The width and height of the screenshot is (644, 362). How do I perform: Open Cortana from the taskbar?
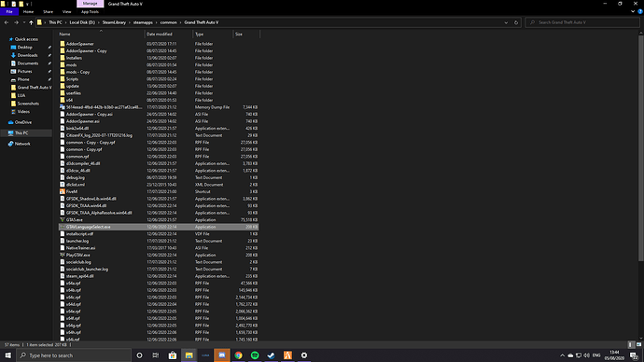point(139,355)
